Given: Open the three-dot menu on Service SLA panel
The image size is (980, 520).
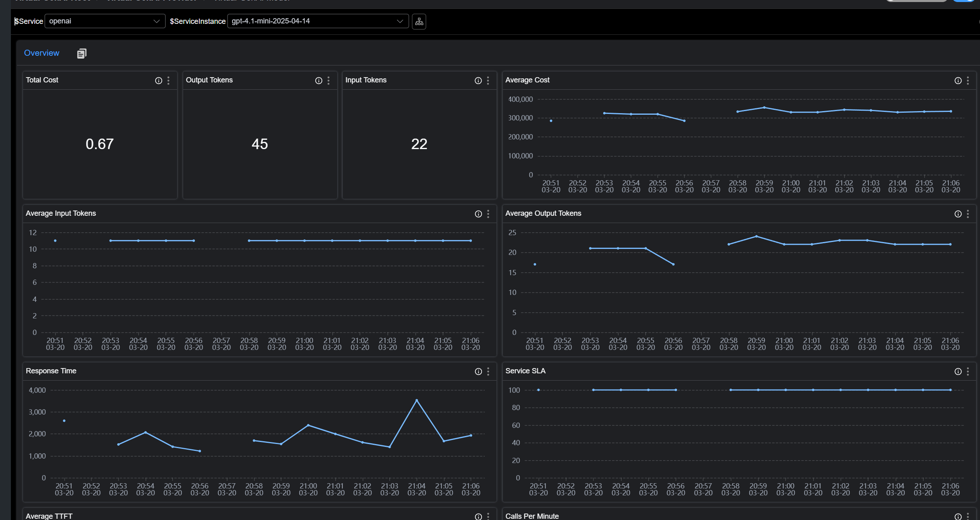Looking at the screenshot, I should 968,371.
